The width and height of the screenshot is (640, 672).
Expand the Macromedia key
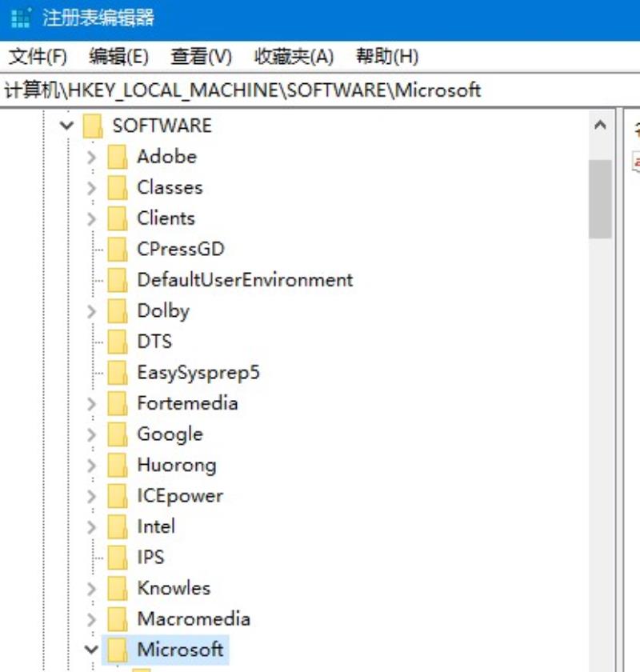coord(91,620)
